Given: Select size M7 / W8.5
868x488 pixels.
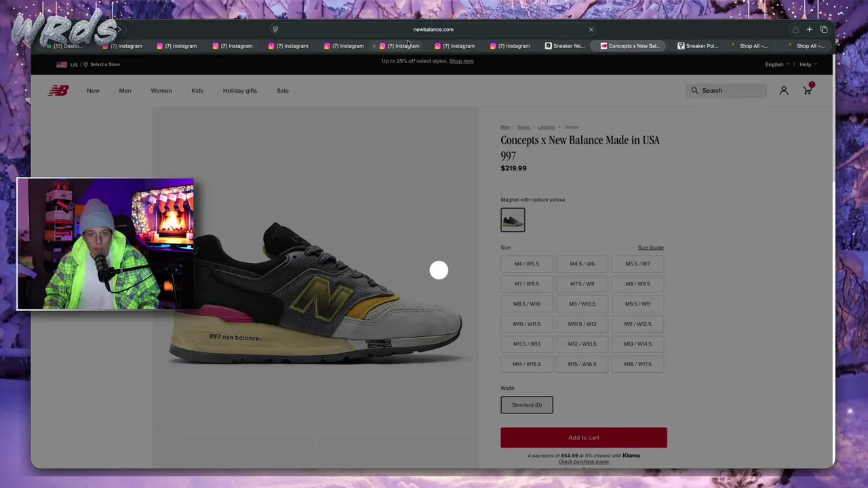Looking at the screenshot, I should pyautogui.click(x=527, y=283).
